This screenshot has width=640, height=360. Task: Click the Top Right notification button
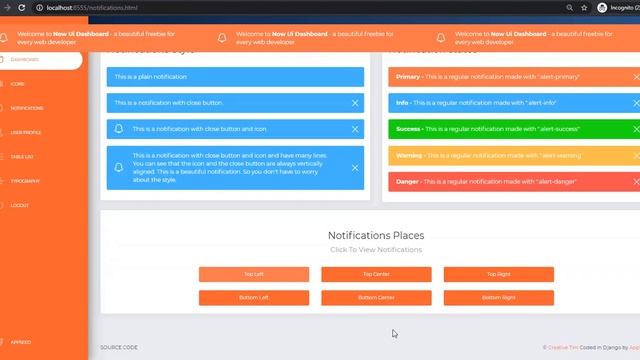pyautogui.click(x=499, y=274)
